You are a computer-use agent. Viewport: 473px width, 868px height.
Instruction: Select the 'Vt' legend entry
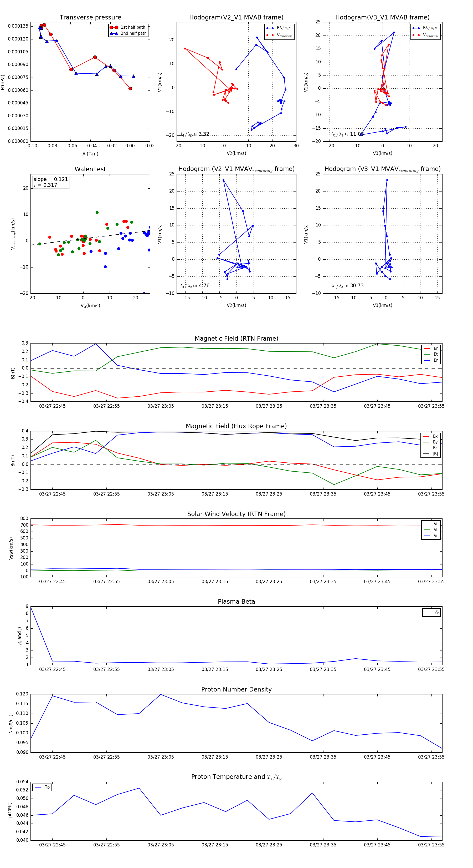tap(431, 530)
